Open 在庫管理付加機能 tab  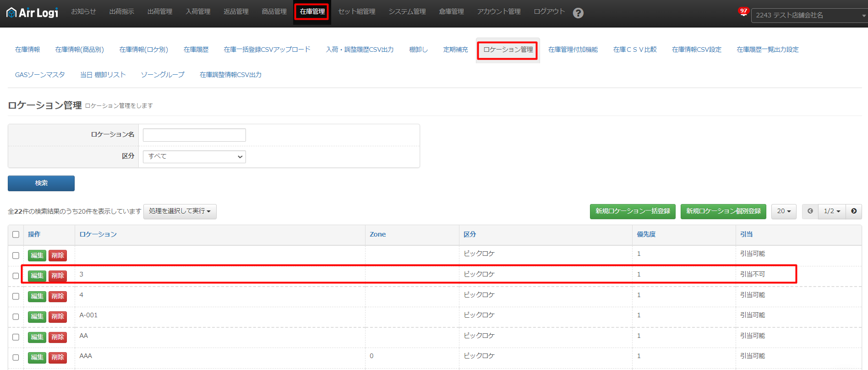[x=573, y=50]
